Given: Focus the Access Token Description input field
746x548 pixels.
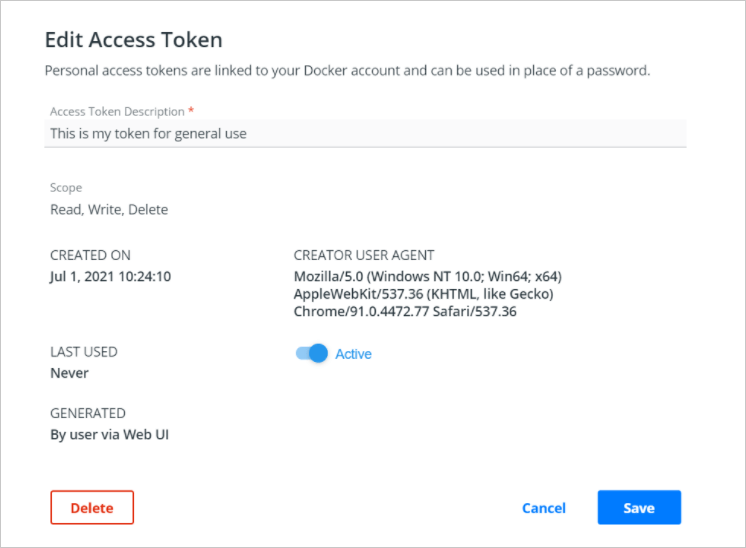Looking at the screenshot, I should pos(365,133).
